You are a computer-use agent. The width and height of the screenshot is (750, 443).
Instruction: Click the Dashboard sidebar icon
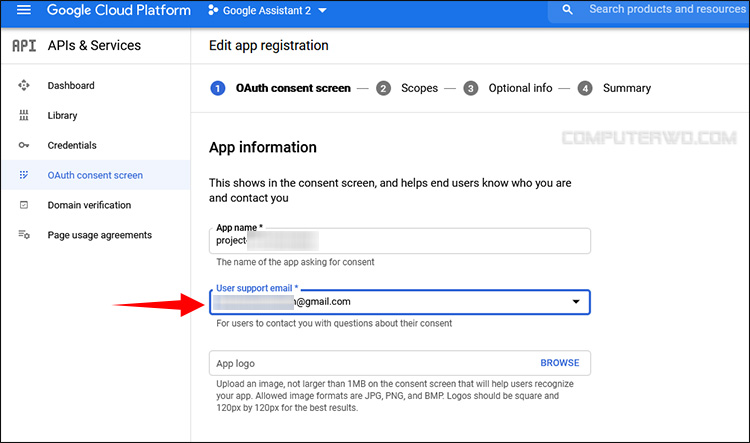click(23, 85)
